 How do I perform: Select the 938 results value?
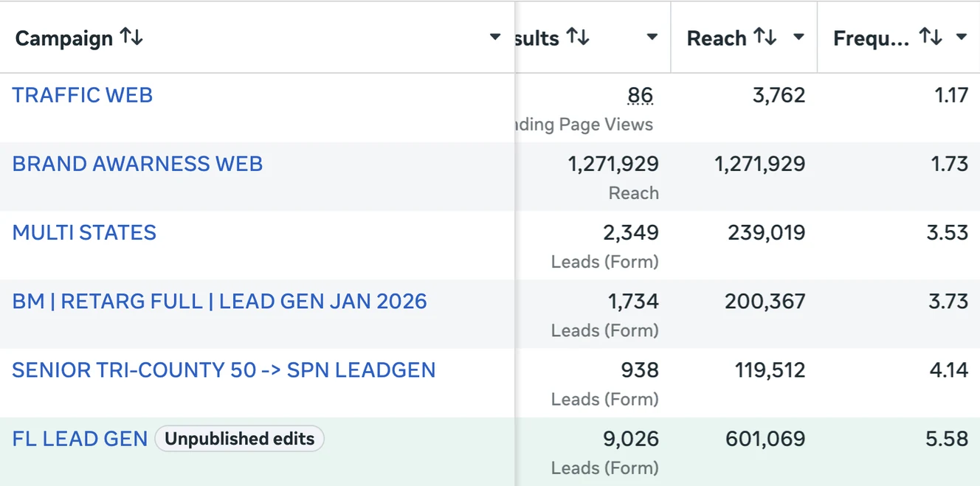[x=640, y=369]
